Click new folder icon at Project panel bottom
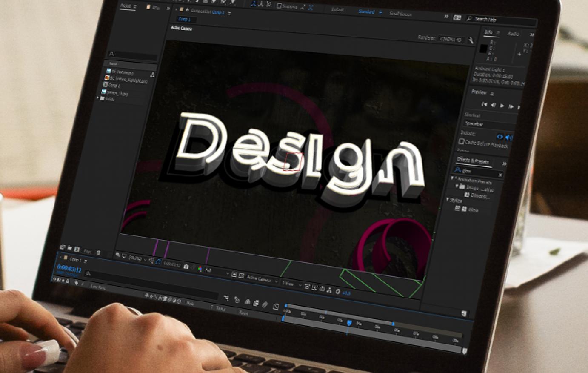This screenshot has width=588, height=373. (x=69, y=248)
